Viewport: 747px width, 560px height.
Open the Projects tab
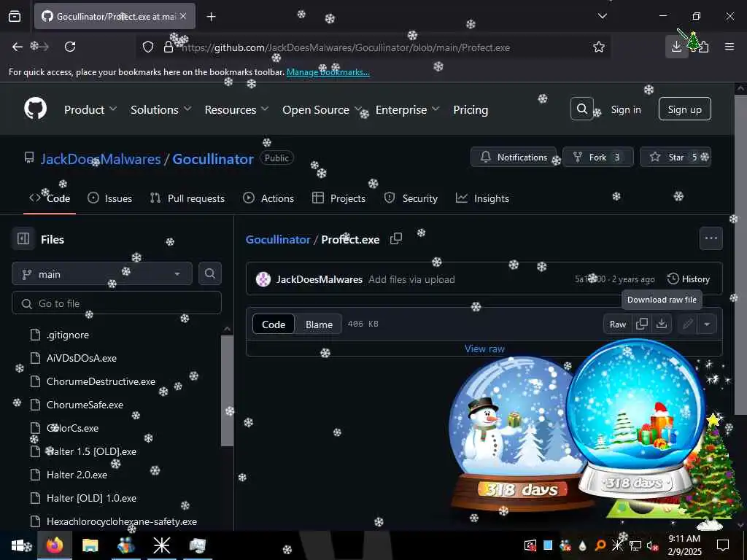click(x=338, y=198)
